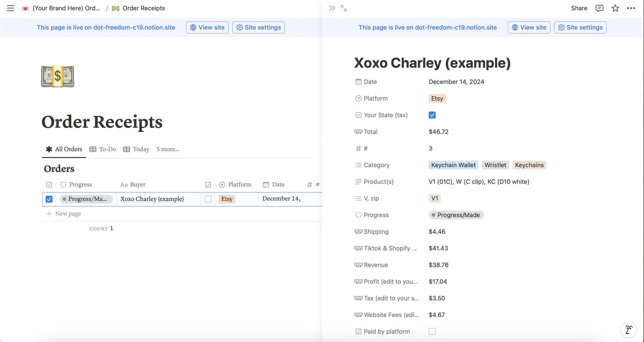644x342 pixels.
Task: Open the sidebar via hamburger menu icon
Action: [11, 7]
